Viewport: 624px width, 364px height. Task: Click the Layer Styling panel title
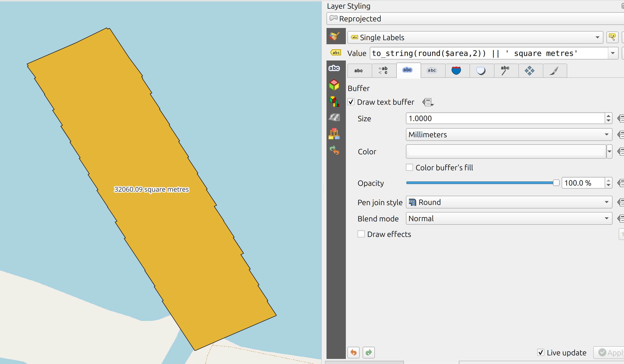tap(349, 6)
